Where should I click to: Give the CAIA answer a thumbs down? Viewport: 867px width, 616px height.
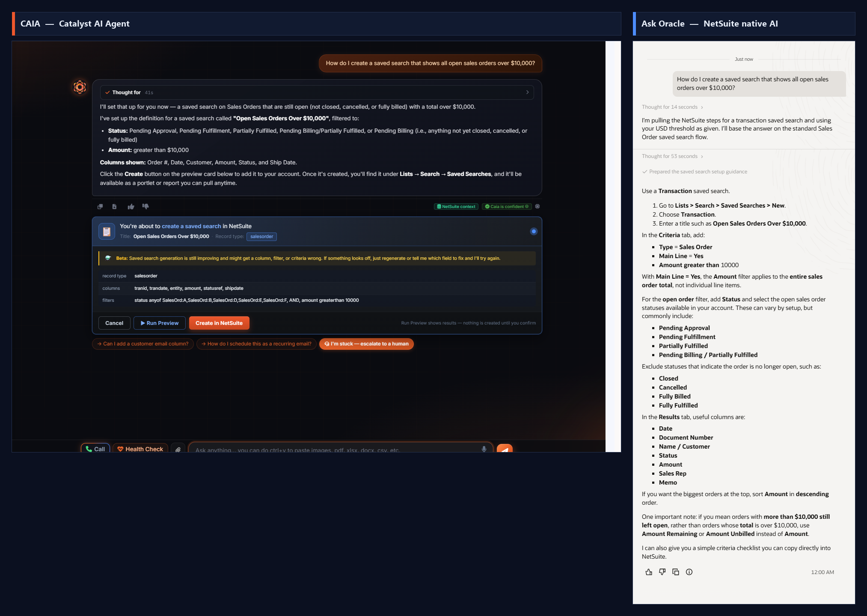(145, 206)
